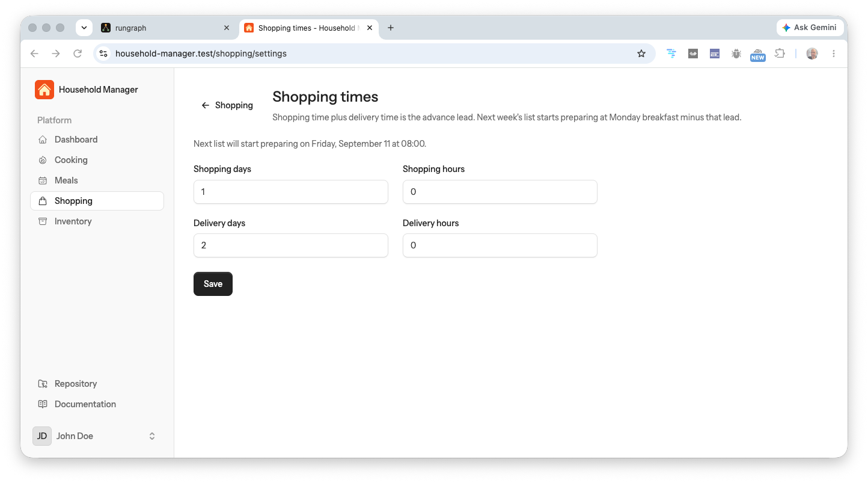Bookmark this page with the star

[641, 54]
